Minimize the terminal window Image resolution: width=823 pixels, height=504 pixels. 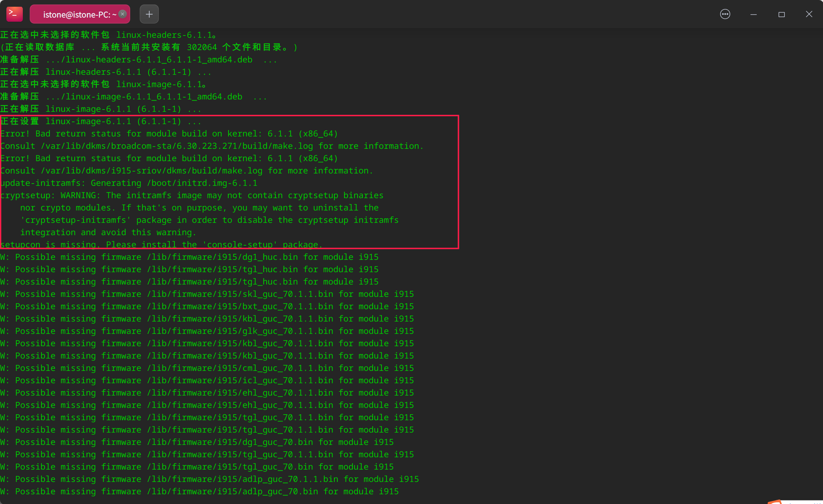[x=753, y=14]
